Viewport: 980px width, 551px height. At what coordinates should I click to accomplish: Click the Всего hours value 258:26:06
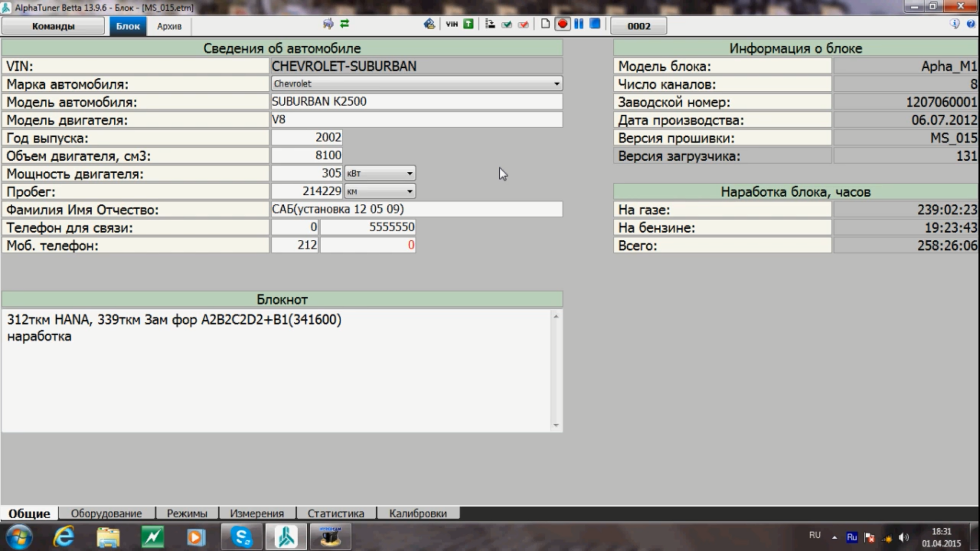pyautogui.click(x=906, y=245)
